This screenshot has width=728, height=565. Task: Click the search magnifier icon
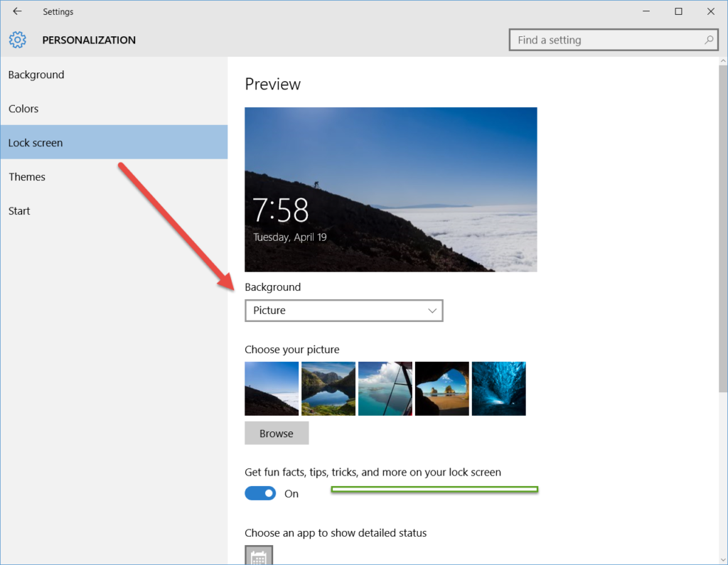(x=709, y=40)
